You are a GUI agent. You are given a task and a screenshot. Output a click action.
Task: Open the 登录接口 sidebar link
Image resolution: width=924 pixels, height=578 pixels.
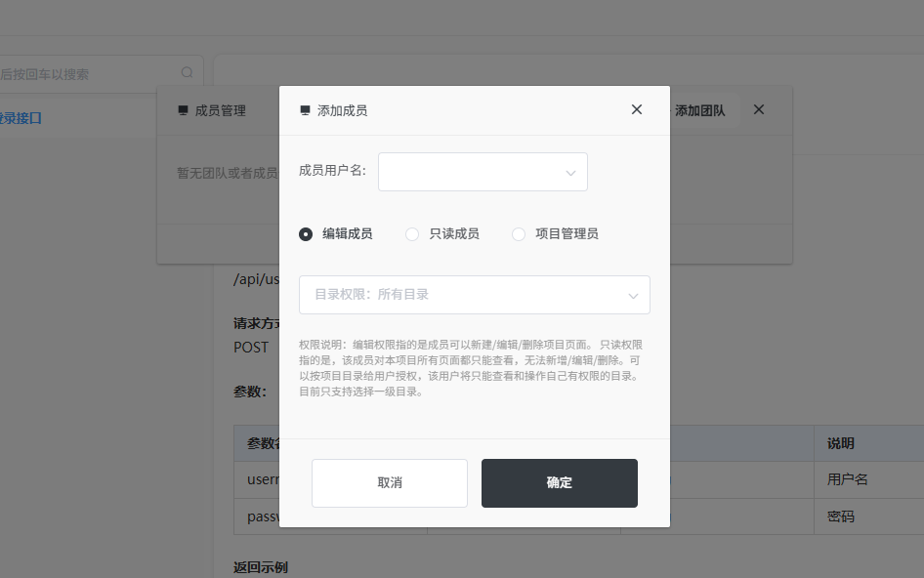pyautogui.click(x=21, y=118)
